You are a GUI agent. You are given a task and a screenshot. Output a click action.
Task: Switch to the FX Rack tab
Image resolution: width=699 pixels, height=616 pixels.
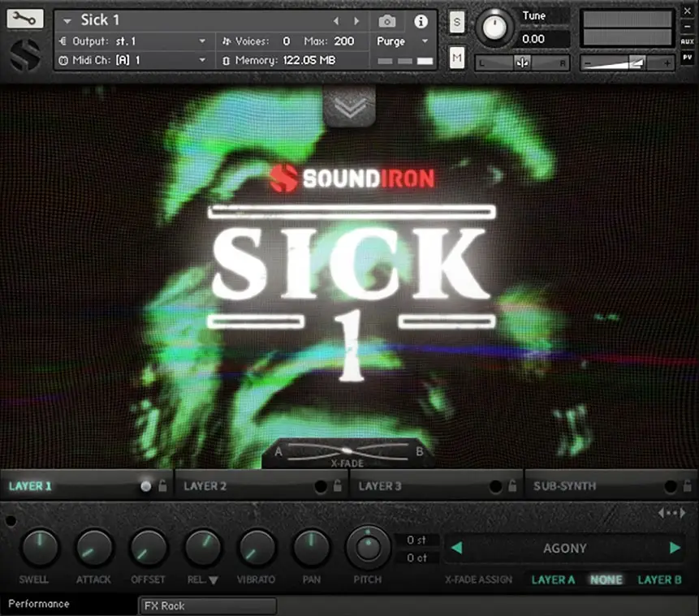[x=207, y=605]
